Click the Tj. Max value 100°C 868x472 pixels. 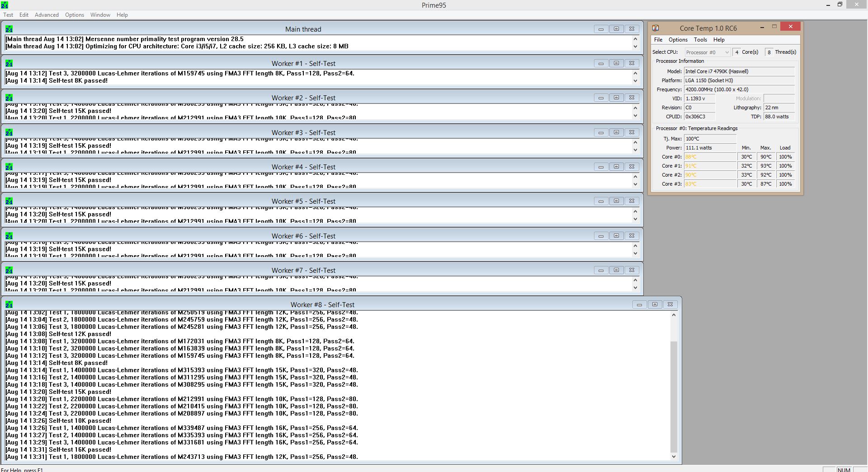710,139
